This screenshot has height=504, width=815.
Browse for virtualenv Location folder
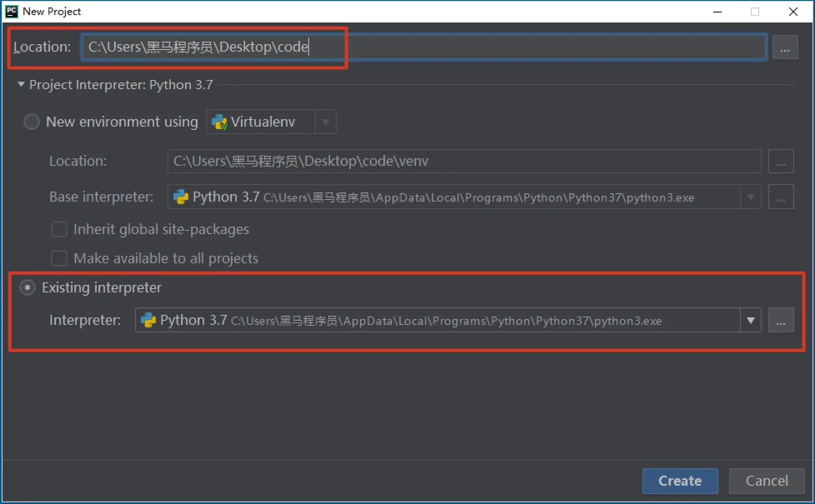pyautogui.click(x=781, y=161)
